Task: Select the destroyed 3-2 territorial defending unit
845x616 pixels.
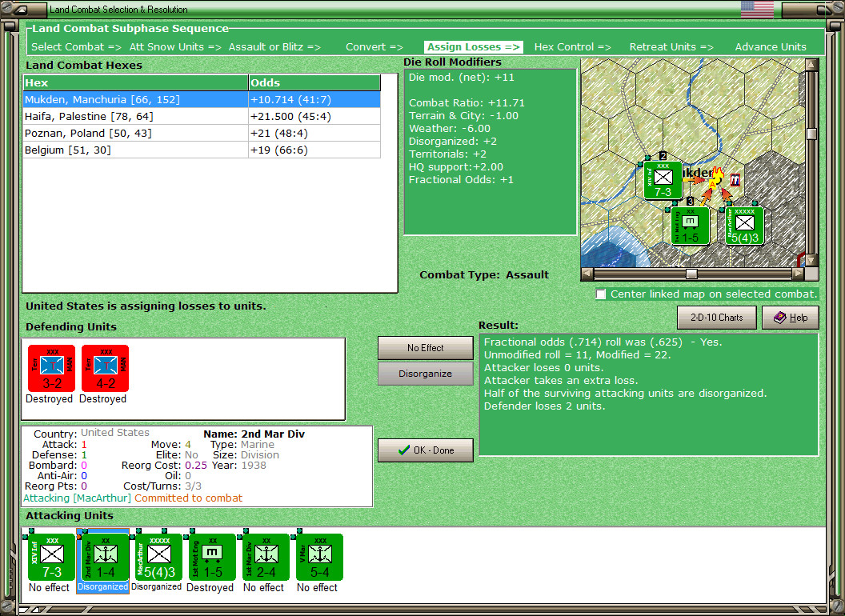Action: [x=52, y=368]
